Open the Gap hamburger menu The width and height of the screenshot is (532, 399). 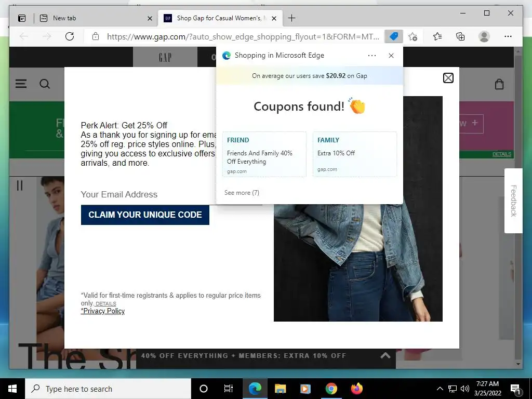coord(21,84)
